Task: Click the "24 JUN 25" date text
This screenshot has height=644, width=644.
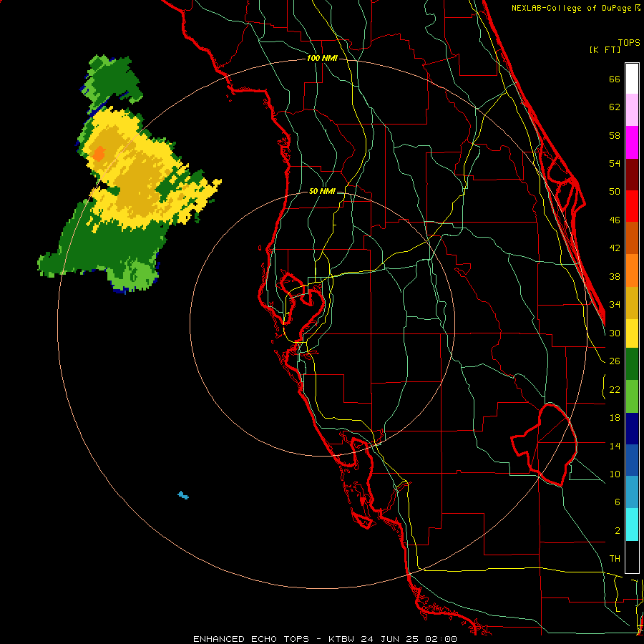Action: [389, 639]
